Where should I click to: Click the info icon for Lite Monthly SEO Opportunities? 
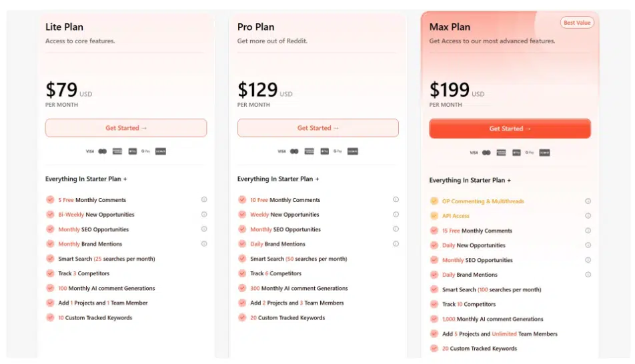[x=204, y=229]
